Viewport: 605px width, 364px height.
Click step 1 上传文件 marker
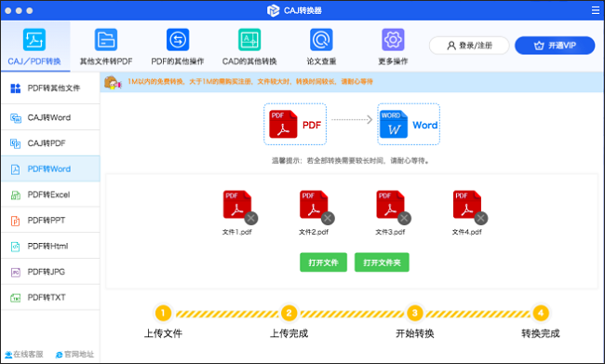click(x=163, y=313)
